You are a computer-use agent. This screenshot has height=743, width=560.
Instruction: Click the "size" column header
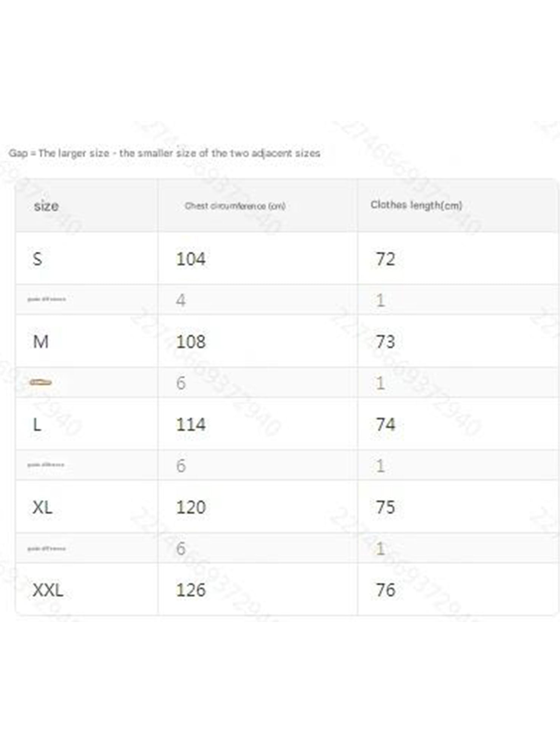pyautogui.click(x=46, y=206)
